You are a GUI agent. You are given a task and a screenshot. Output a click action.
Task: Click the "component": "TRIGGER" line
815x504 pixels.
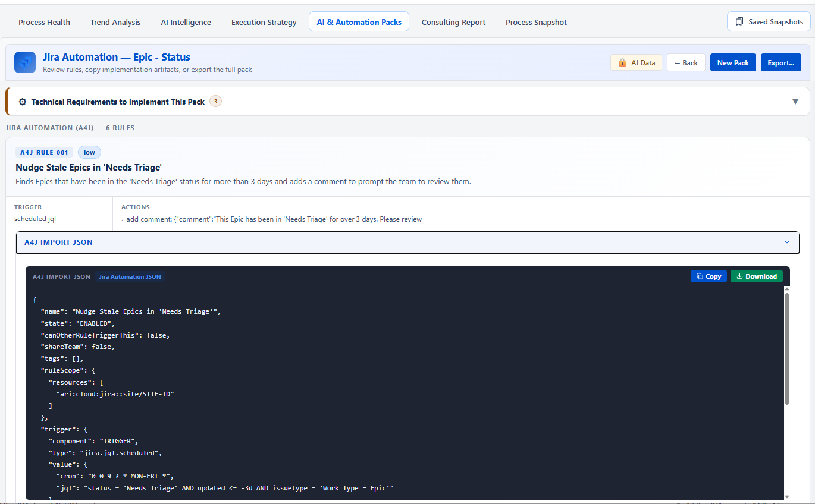coord(93,441)
